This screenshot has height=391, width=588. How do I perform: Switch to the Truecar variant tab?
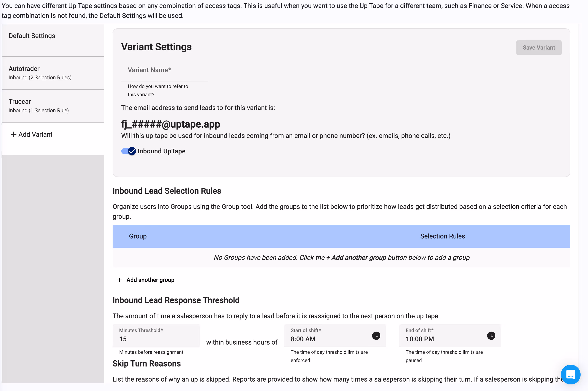(x=53, y=106)
